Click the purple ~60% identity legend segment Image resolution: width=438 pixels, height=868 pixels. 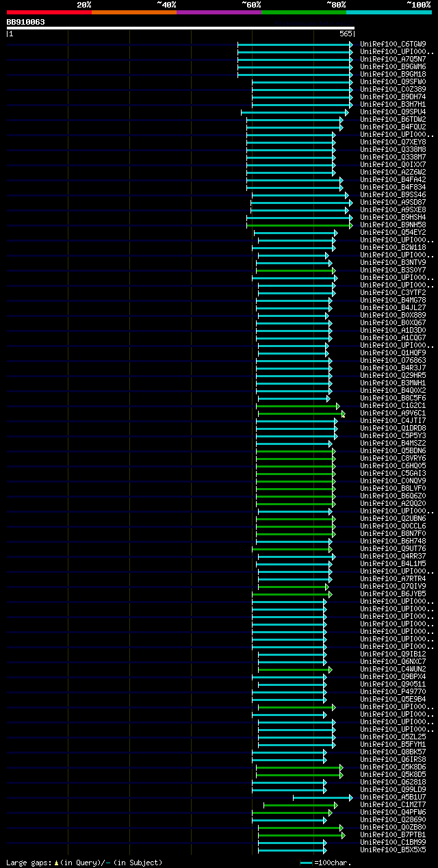pos(218,12)
